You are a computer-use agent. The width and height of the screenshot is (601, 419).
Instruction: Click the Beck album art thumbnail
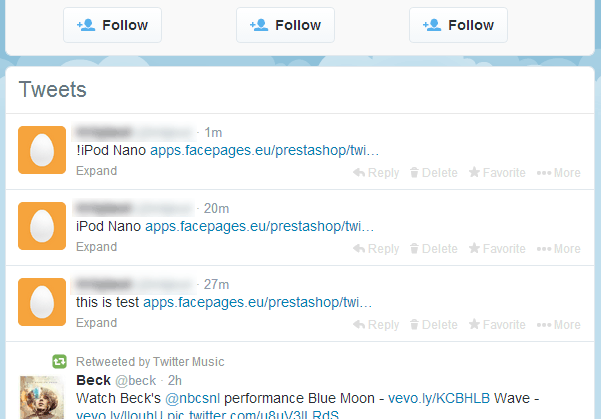pos(42,397)
